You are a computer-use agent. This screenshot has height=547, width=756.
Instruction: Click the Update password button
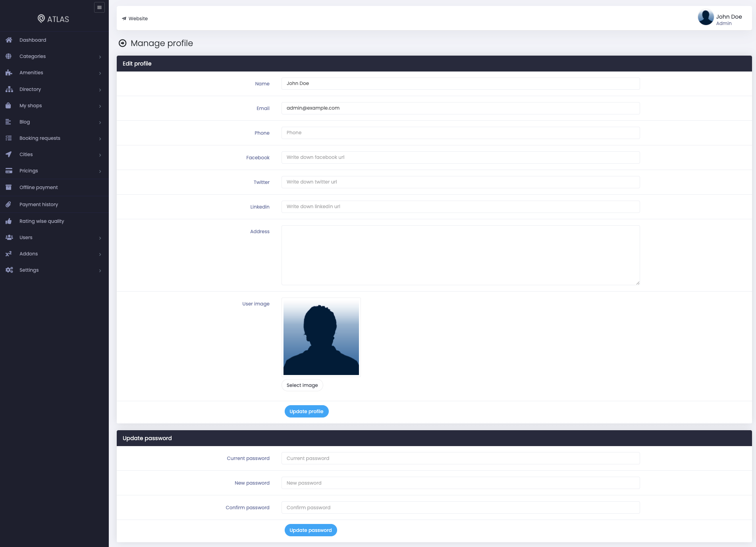click(x=310, y=530)
